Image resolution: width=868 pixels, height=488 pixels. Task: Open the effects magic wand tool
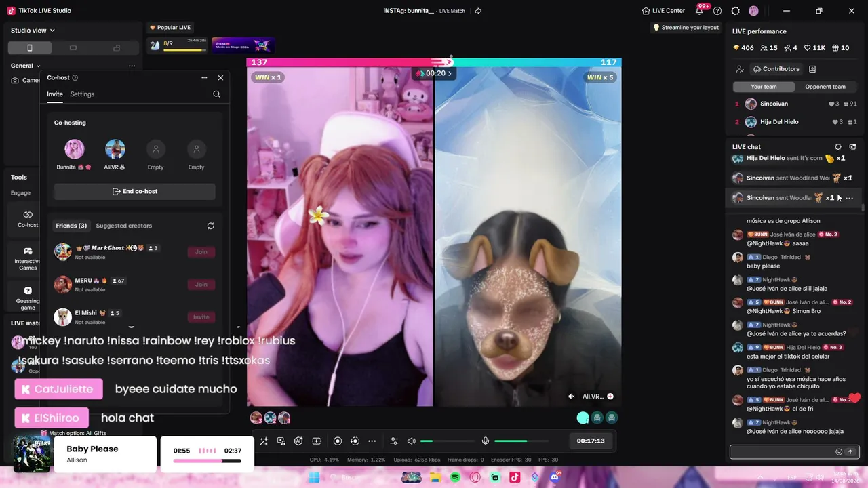coord(264,441)
